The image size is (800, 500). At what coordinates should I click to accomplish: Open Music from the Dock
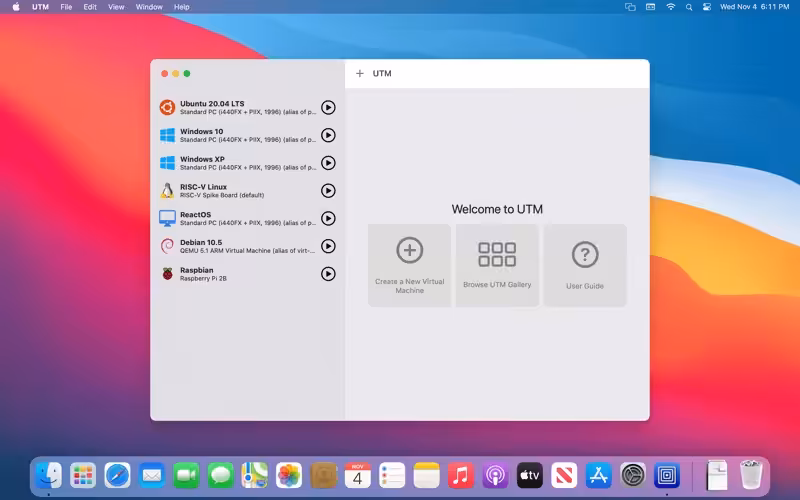[x=461, y=475]
